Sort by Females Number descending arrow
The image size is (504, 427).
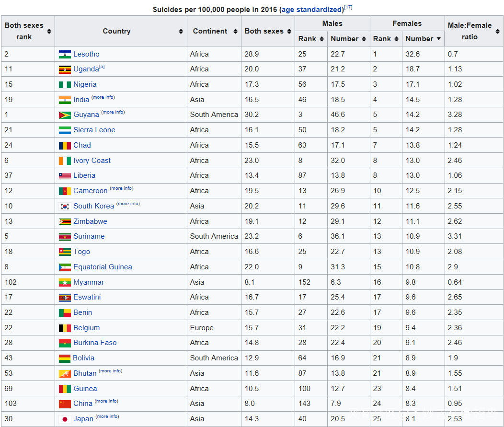[x=438, y=39]
